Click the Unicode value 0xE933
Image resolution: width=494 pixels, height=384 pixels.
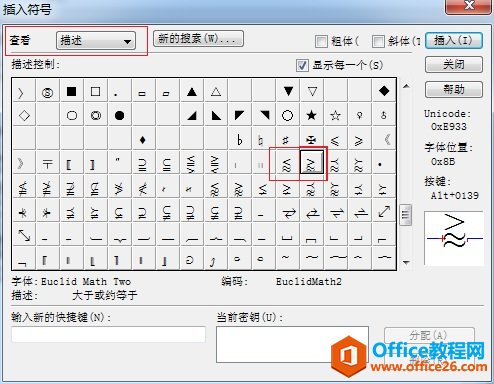click(x=448, y=127)
